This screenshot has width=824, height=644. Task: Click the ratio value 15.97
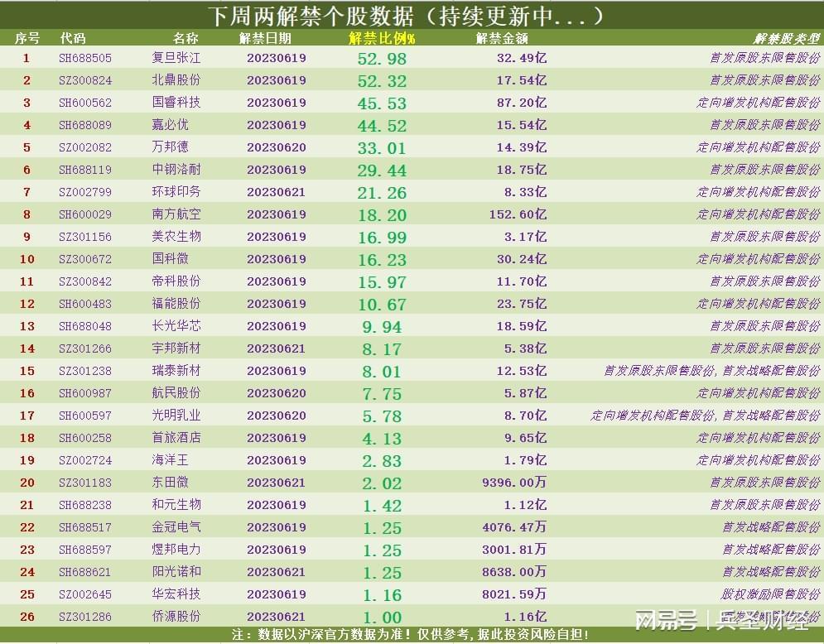click(382, 282)
